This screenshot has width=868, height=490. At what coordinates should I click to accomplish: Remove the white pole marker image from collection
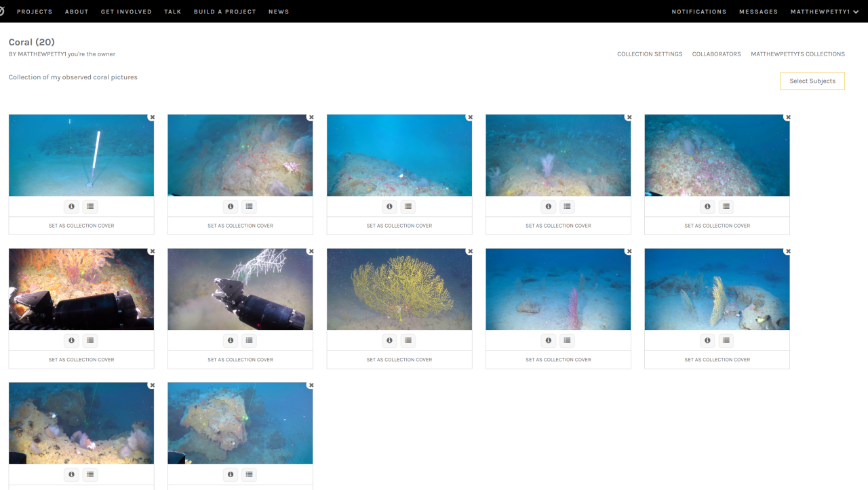point(153,117)
